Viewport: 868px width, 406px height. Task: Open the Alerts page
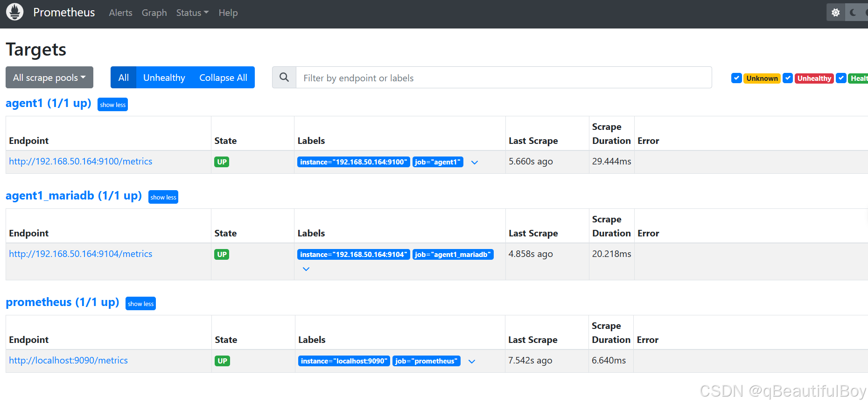(120, 13)
